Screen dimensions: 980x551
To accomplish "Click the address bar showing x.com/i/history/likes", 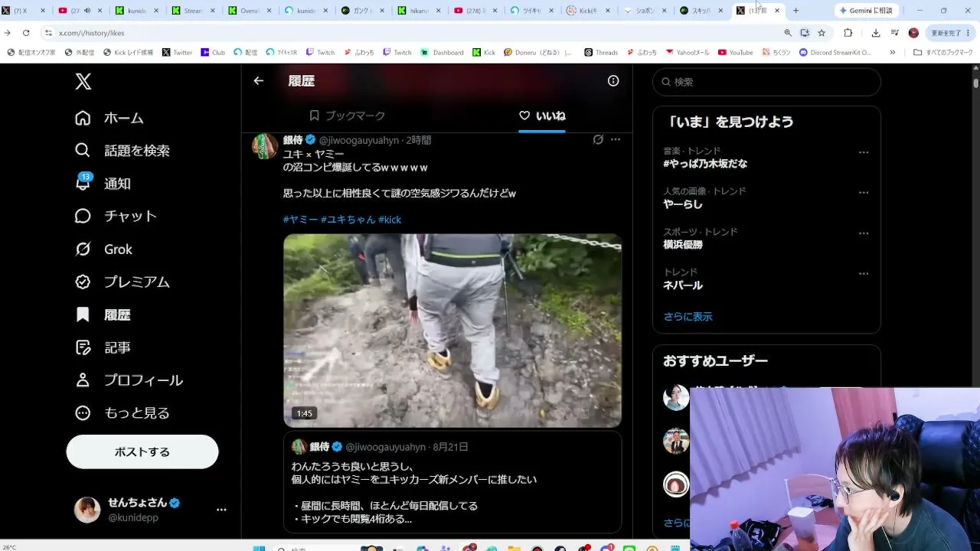I will pos(413,33).
